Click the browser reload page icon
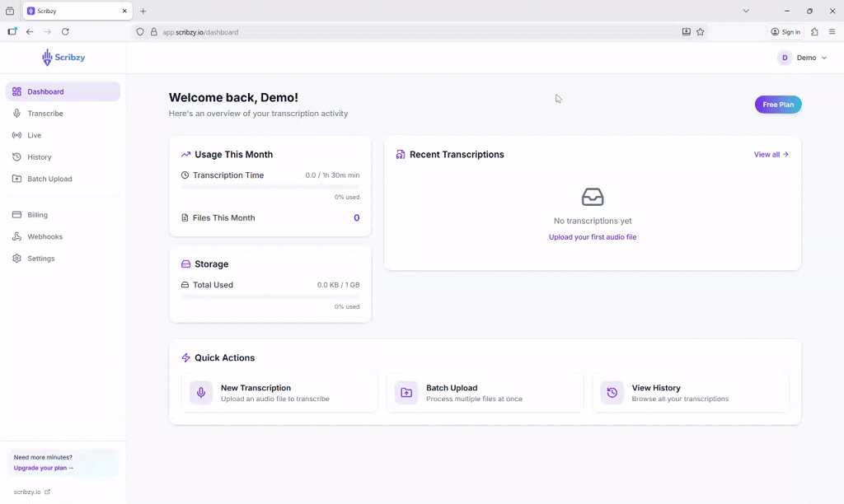 pos(65,32)
